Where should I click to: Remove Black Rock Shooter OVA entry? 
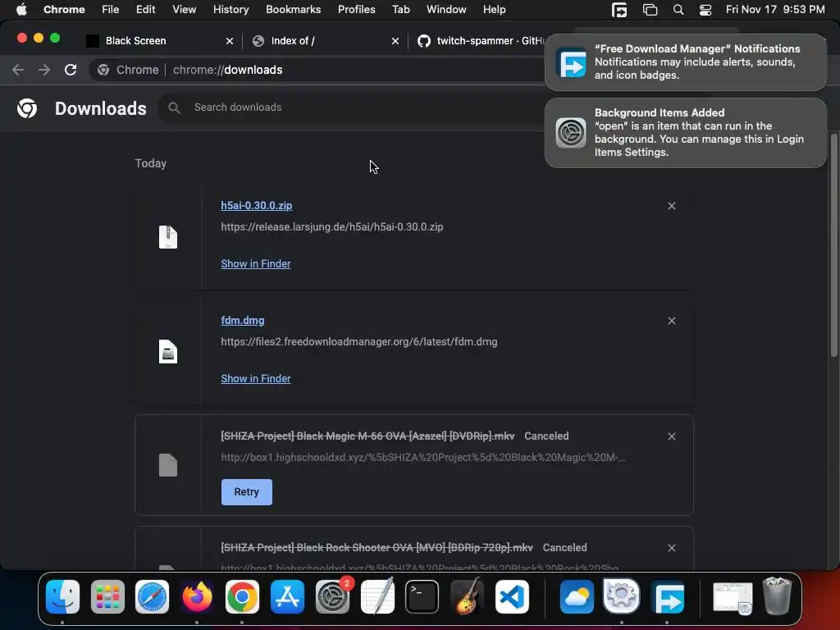(x=671, y=548)
